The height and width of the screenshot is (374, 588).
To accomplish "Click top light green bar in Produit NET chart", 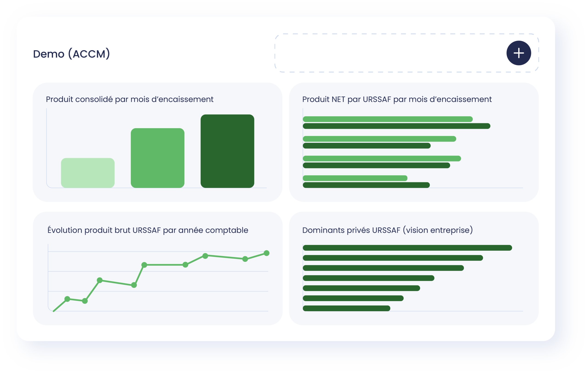I will [x=388, y=119].
